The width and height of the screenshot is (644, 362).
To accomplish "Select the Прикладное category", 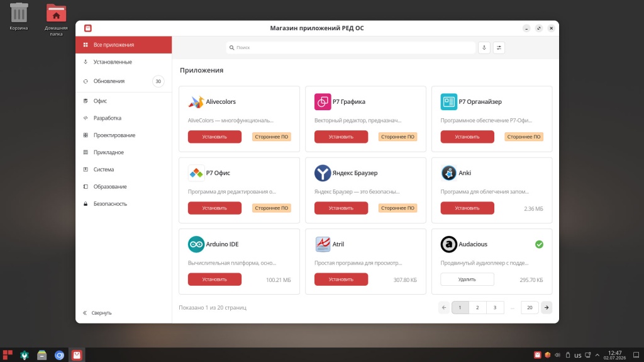I will point(124,152).
